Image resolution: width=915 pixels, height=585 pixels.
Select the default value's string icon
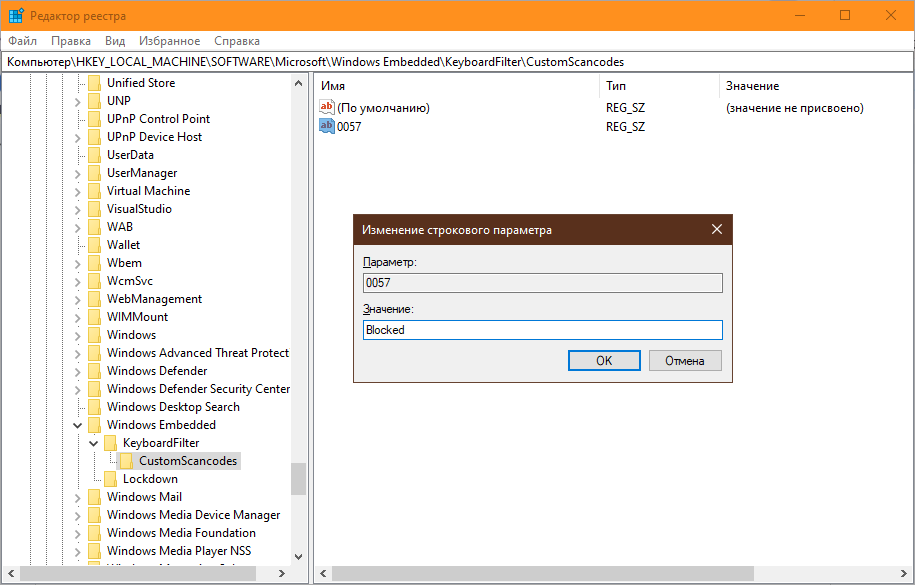coord(327,107)
